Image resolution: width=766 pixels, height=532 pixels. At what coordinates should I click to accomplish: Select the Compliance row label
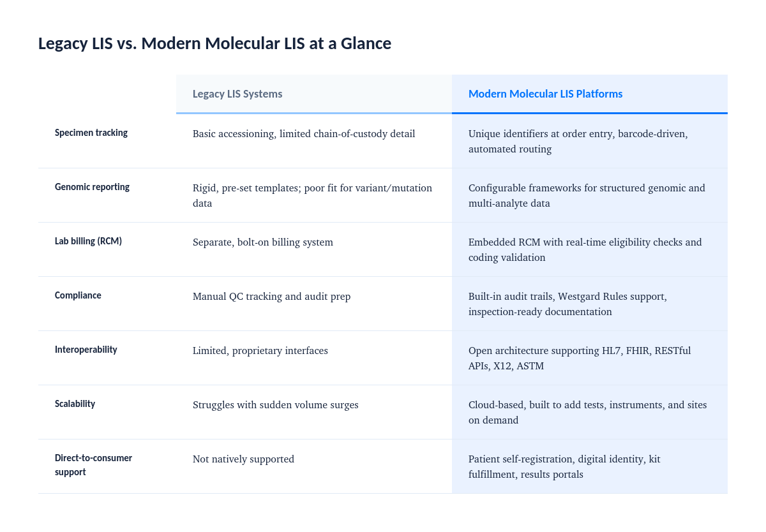pyautogui.click(x=78, y=295)
